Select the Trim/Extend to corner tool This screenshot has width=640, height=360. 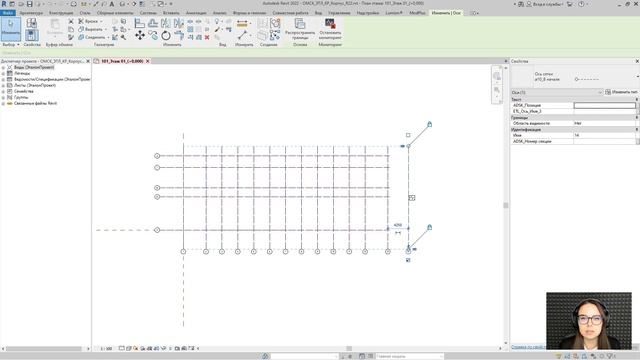coord(179,36)
